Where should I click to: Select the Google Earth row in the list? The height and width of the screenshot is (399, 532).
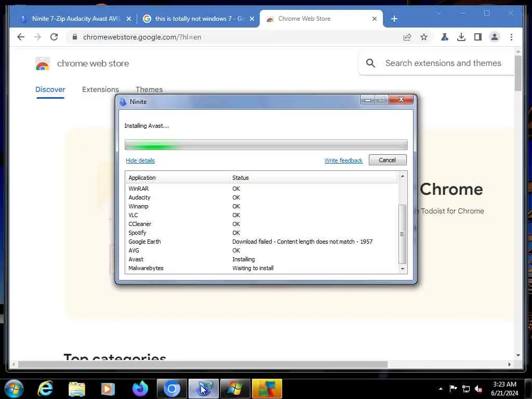click(x=261, y=242)
